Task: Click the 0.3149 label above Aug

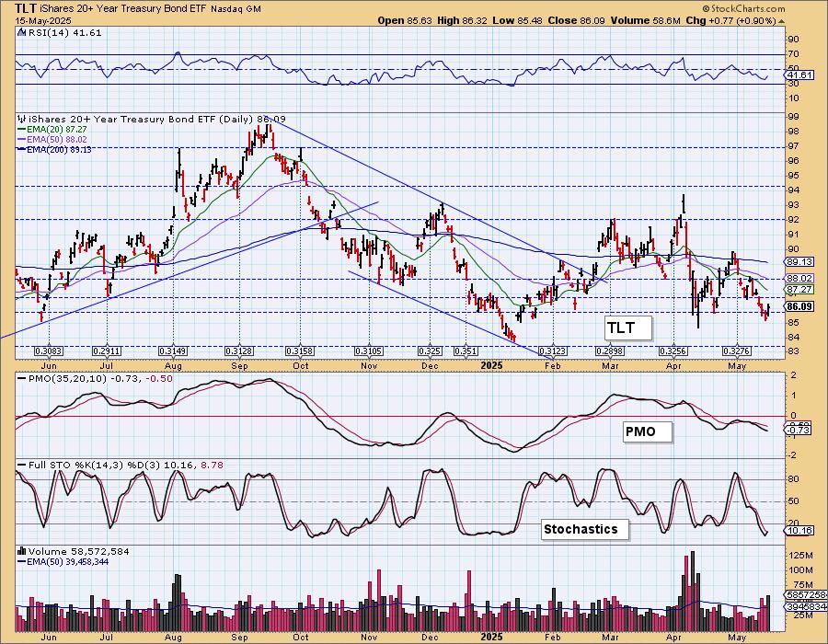Action: [x=173, y=351]
